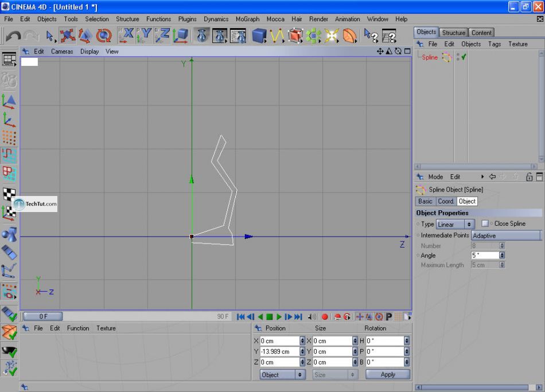Viewport: 545px width, 392px height.
Task: Click the 0 F timeline slider handle
Action: point(43,316)
